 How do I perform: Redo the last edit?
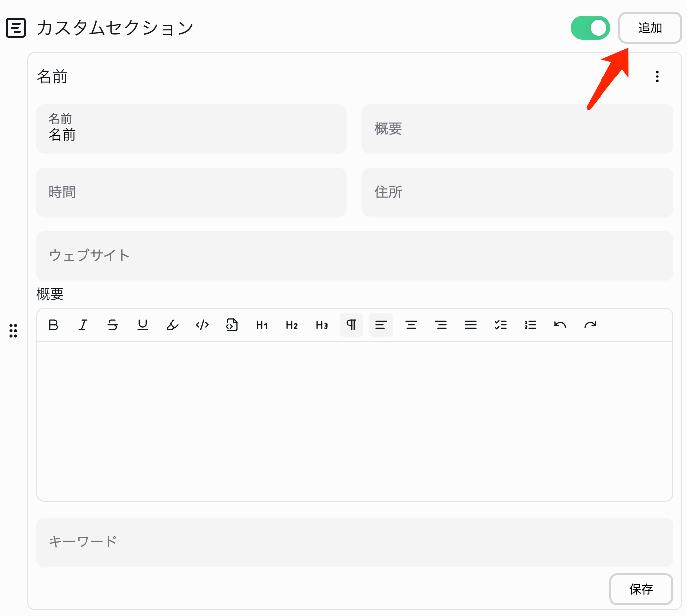coord(590,325)
